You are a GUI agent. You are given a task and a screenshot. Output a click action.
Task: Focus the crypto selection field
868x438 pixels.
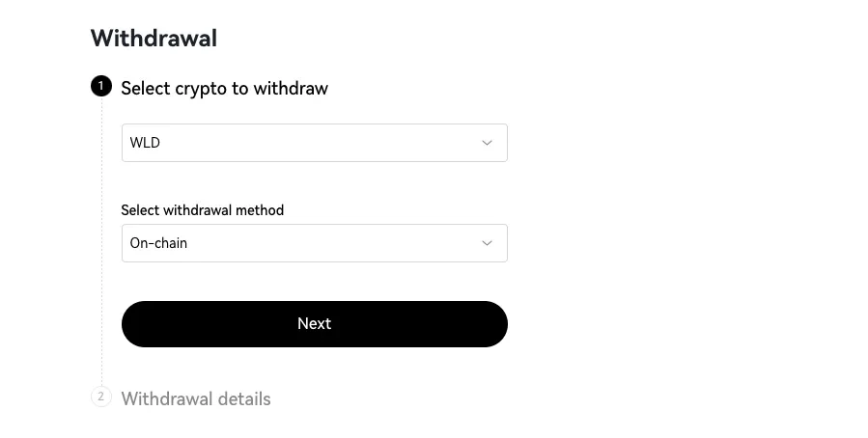click(x=314, y=143)
